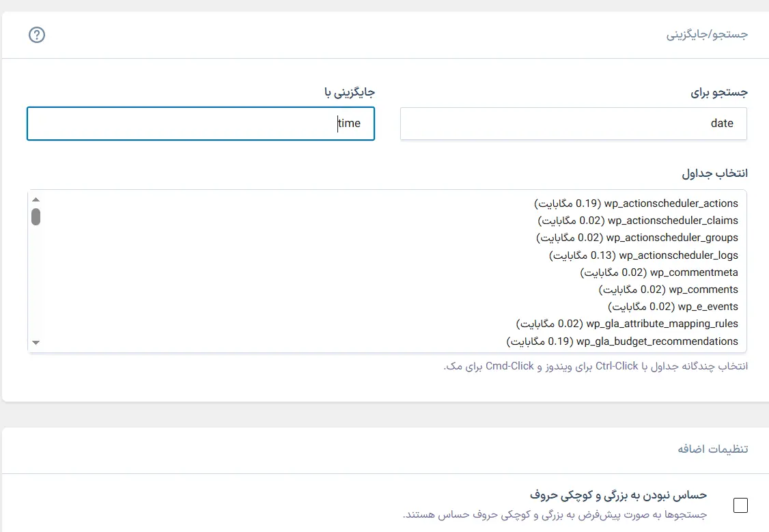Image resolution: width=769 pixels, height=532 pixels.
Task: Select the wp_actionscheduler_logs table
Action: point(643,255)
